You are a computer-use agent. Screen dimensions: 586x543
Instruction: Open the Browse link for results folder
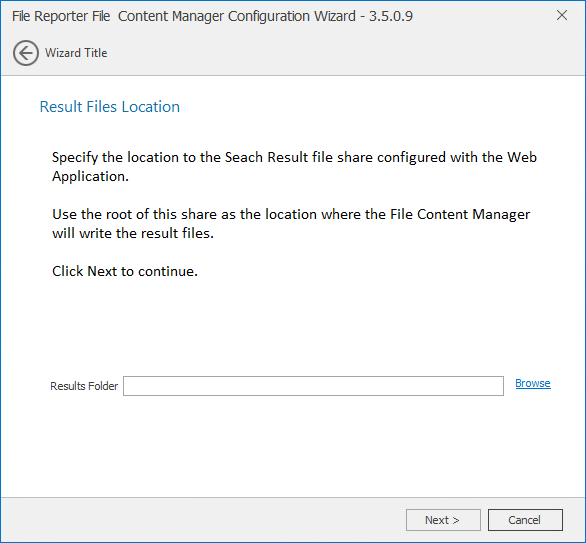533,383
